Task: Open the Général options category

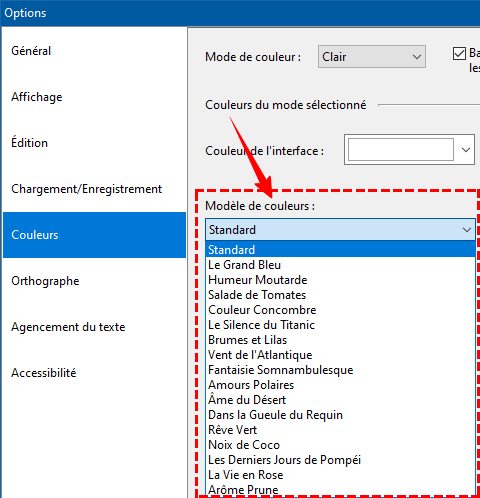Action: [x=94, y=51]
